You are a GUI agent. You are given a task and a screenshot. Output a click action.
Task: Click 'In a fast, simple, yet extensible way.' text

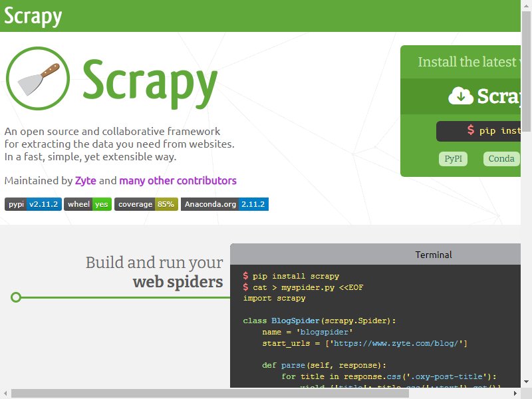coord(90,156)
